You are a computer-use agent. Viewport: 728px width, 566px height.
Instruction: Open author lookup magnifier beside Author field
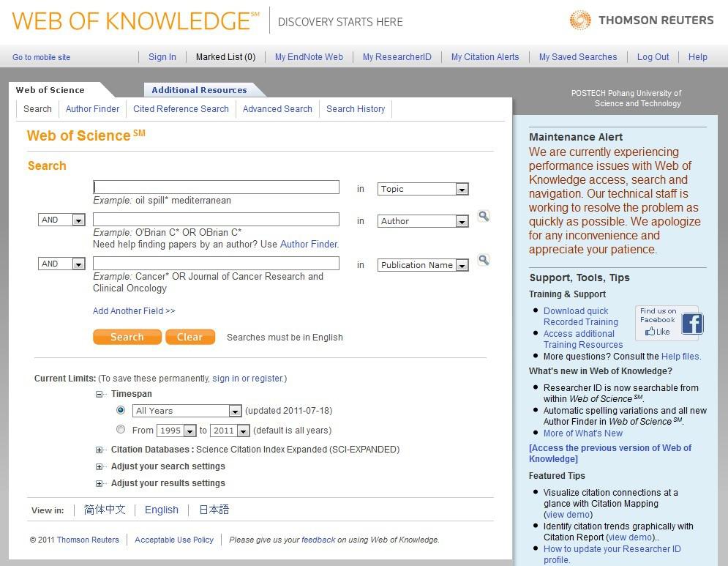484,216
